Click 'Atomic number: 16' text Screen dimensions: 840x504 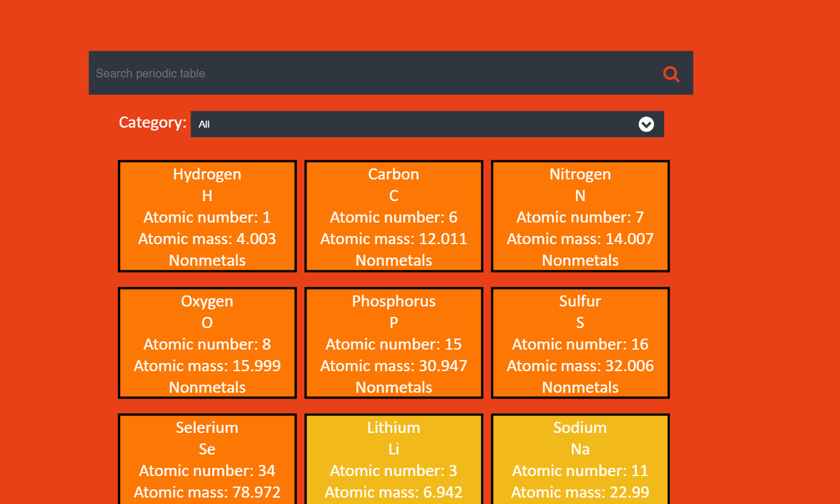point(580,344)
